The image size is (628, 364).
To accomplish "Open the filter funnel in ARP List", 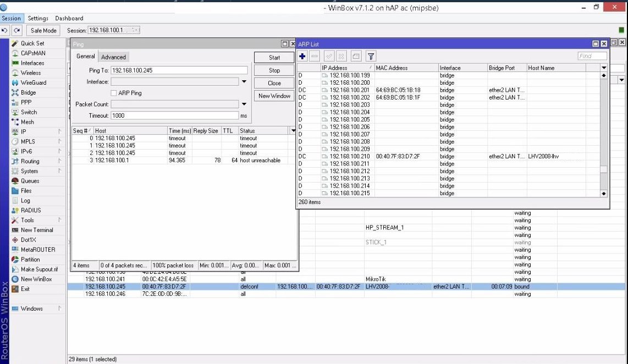I will tap(371, 57).
